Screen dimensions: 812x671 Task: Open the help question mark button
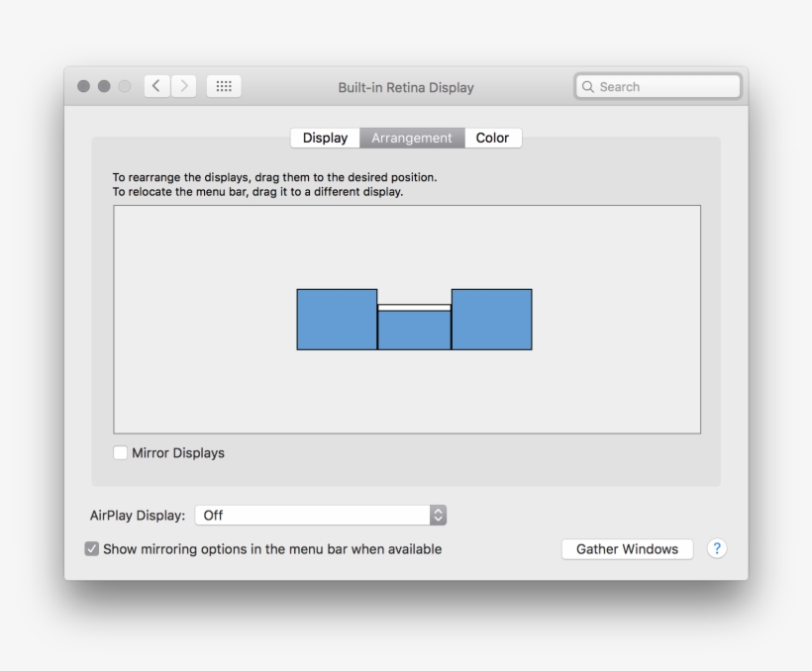(x=716, y=548)
